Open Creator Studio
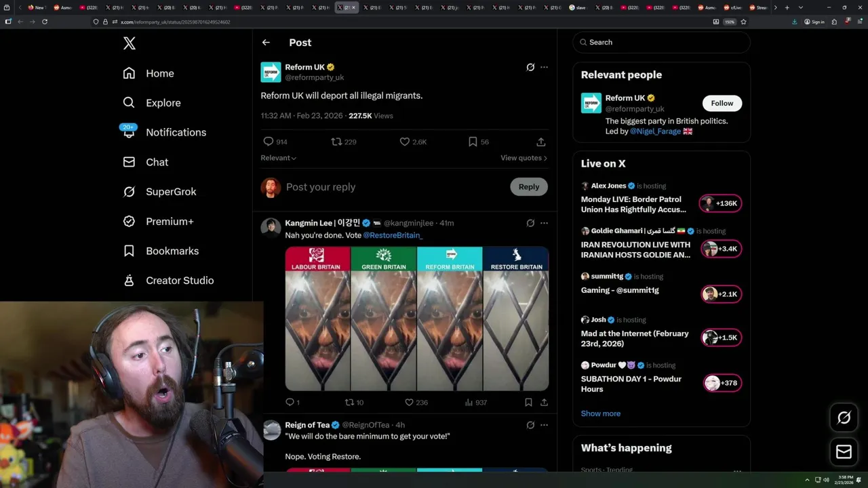 [168, 281]
